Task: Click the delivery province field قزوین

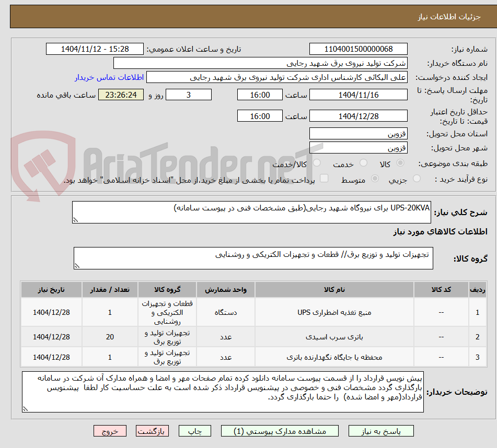Action: coord(358,134)
